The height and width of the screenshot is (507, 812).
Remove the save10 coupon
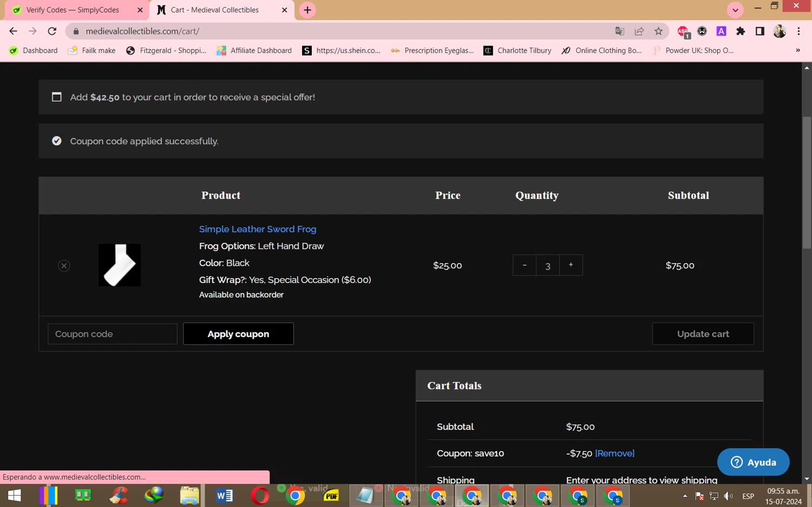click(x=614, y=453)
